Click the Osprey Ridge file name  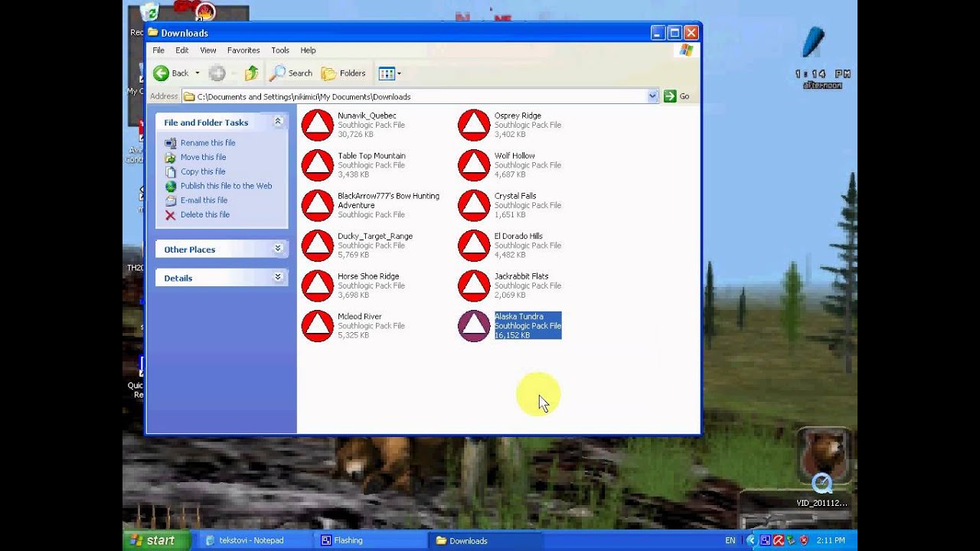click(x=518, y=116)
